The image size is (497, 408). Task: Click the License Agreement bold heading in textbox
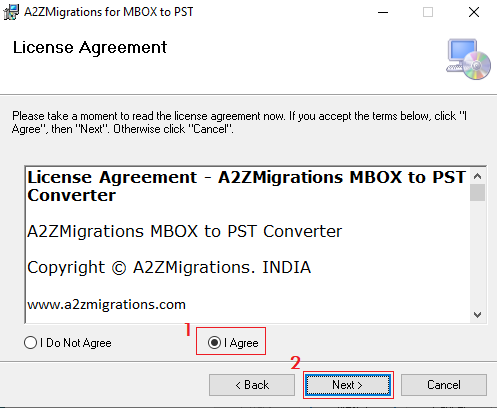(x=246, y=186)
